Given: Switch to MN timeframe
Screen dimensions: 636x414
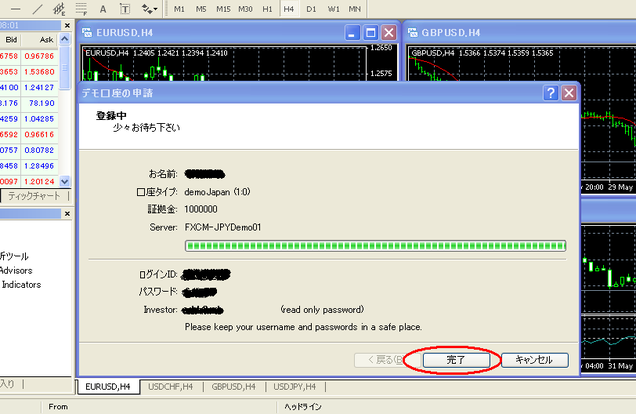Looking at the screenshot, I should coord(355,9).
